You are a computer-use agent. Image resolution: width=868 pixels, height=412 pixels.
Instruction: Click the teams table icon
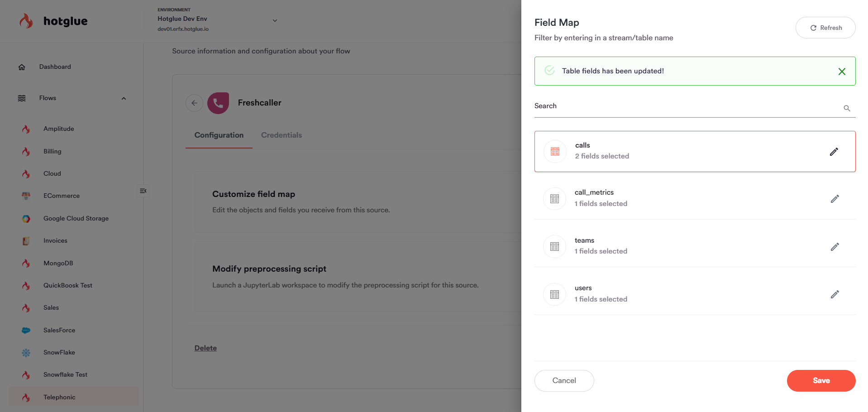coord(554,247)
